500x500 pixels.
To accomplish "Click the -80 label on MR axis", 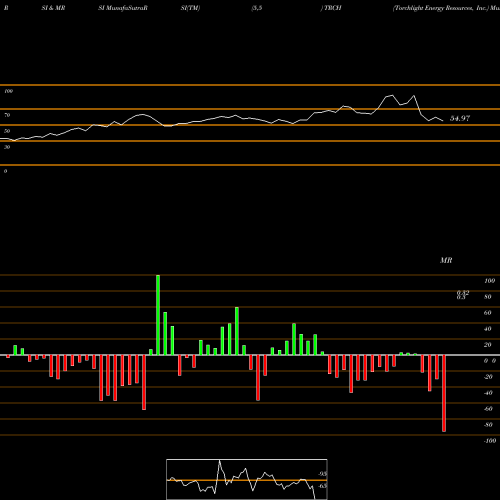I will [x=488, y=425].
